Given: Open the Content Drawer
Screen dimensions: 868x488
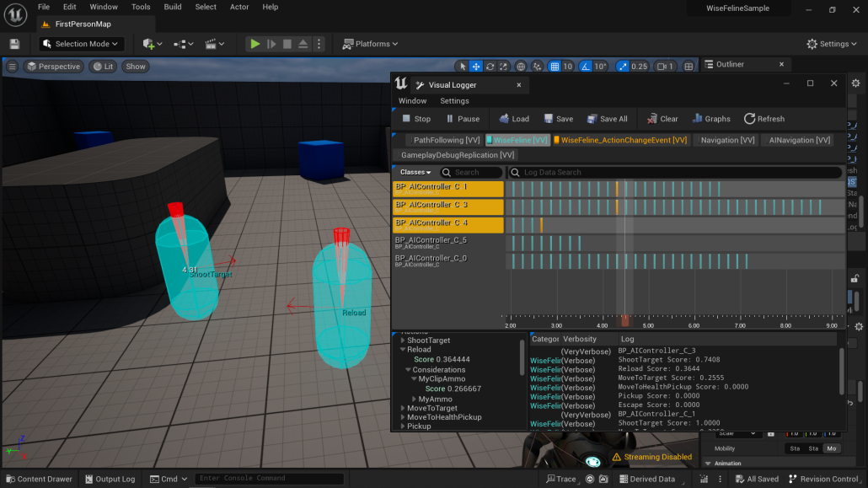Looking at the screenshot, I should click(x=40, y=479).
